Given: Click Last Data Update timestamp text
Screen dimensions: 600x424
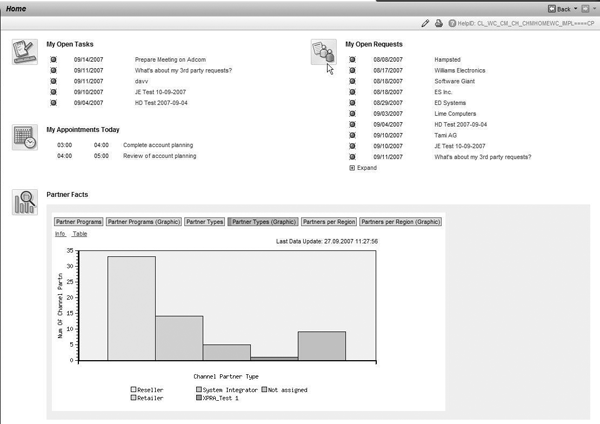Looking at the screenshot, I should coord(327,241).
